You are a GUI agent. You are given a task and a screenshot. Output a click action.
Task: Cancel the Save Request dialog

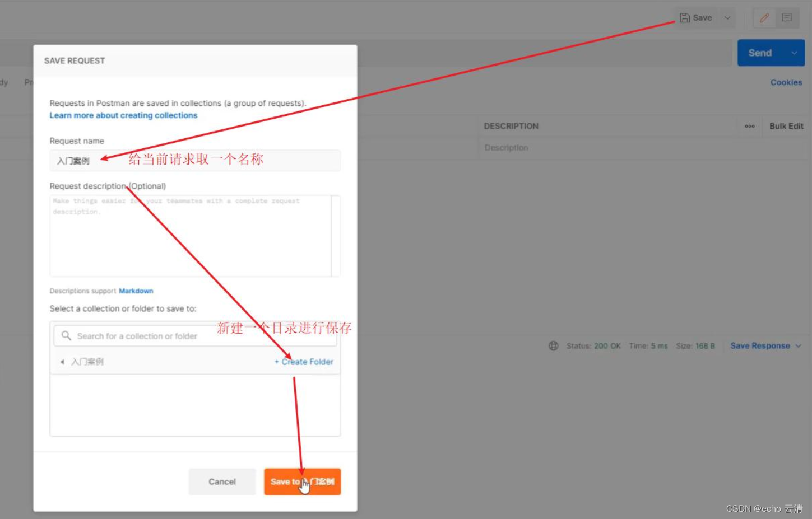(x=222, y=481)
